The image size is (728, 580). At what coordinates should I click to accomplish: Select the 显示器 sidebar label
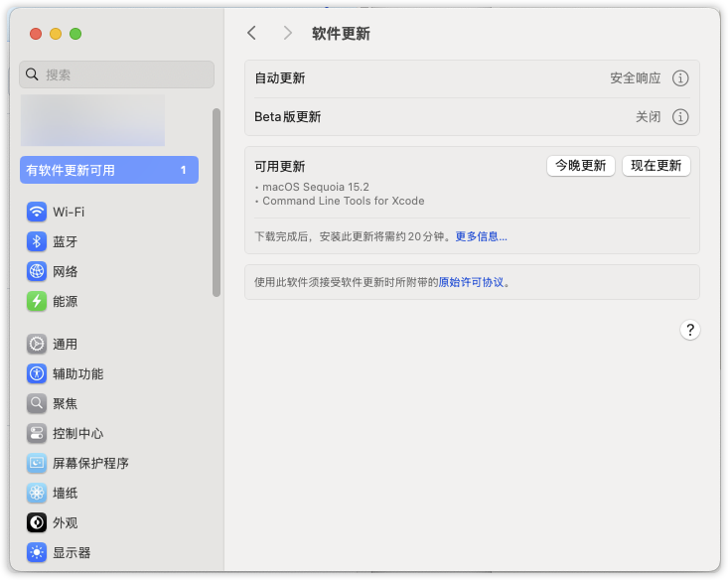tap(72, 552)
